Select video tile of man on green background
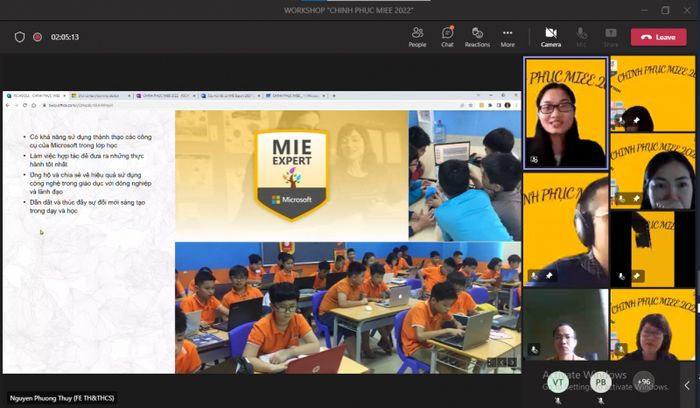700x408 pixels. click(x=566, y=325)
